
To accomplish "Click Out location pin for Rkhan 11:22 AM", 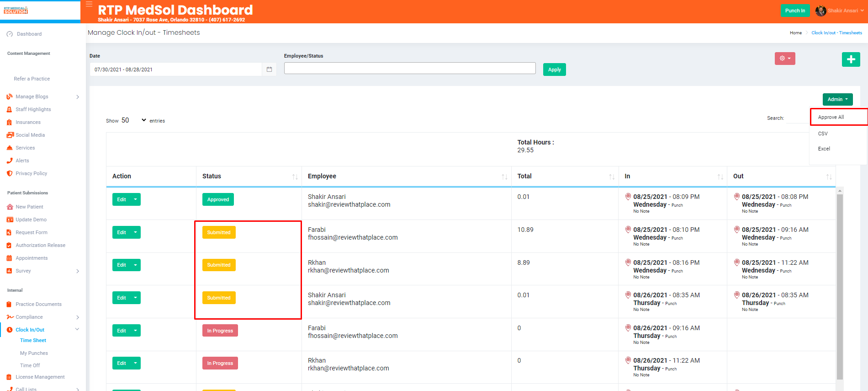I will click(x=736, y=262).
